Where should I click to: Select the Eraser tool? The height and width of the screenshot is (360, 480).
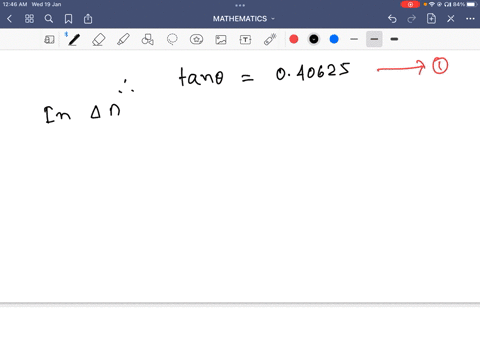click(99, 40)
